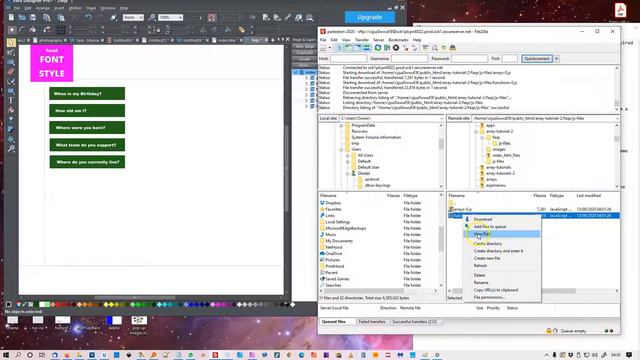Click PDF file icon on desktop
This screenshot has height=360, width=640.
click(x=620, y=10)
